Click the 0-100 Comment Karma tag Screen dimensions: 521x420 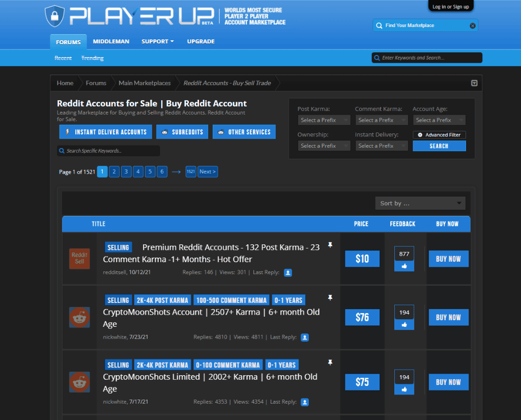228,365
